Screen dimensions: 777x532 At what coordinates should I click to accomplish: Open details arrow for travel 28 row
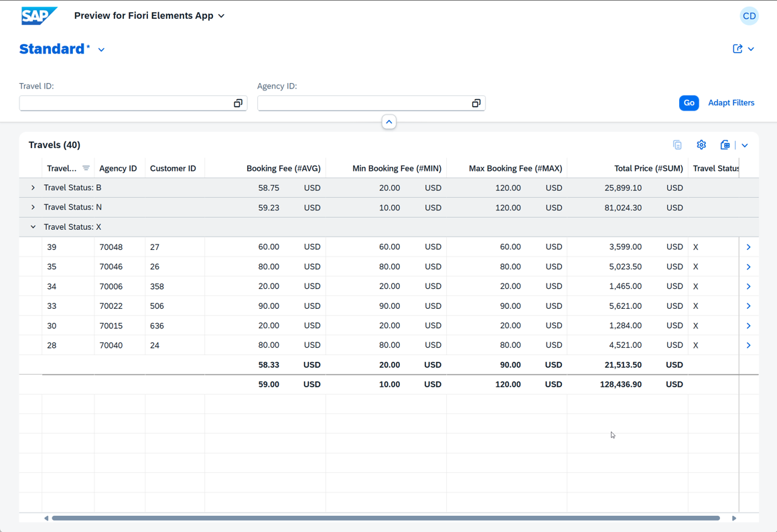(748, 345)
